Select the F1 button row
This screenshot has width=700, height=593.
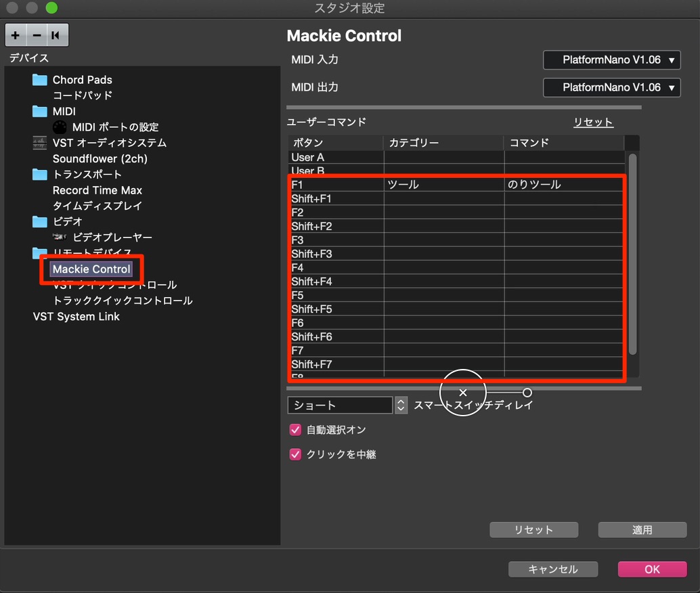[456, 185]
